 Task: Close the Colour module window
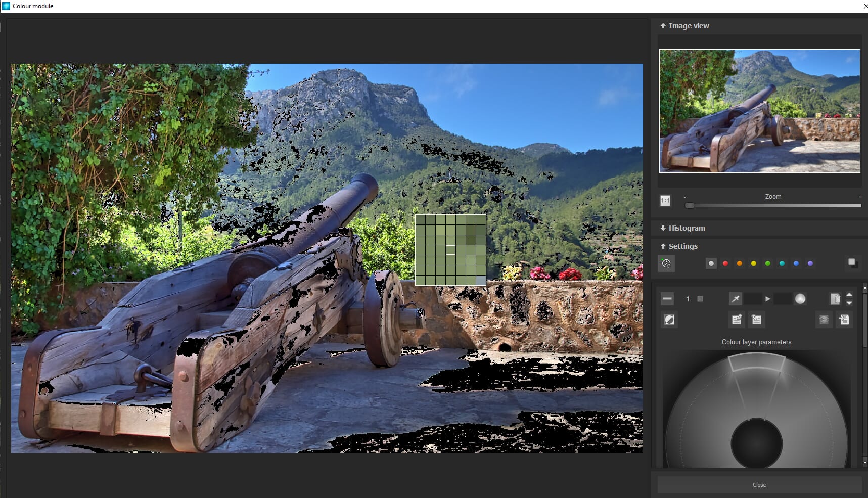coord(865,6)
